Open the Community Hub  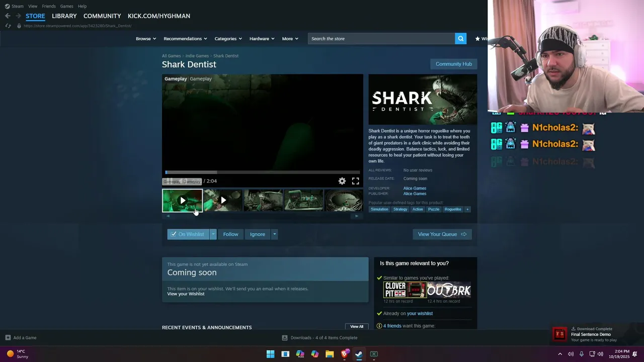click(454, 64)
